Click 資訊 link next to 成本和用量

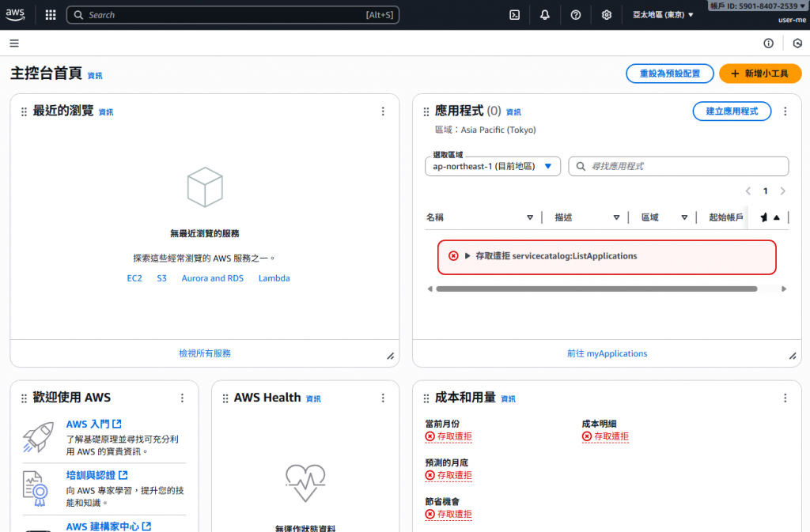click(x=509, y=399)
